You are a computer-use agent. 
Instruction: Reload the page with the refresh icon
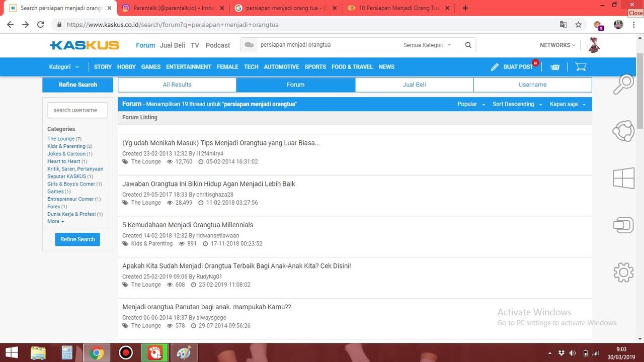pyautogui.click(x=41, y=25)
